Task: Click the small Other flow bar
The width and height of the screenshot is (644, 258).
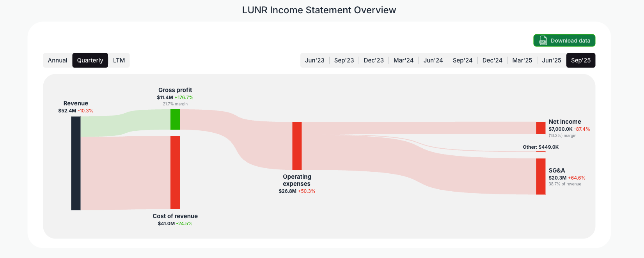Action: (x=540, y=152)
